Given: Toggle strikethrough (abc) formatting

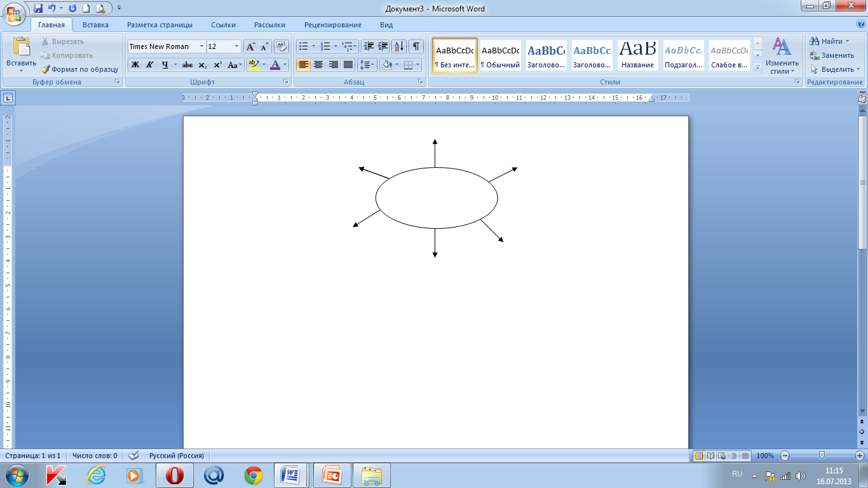Looking at the screenshot, I should pyautogui.click(x=187, y=65).
